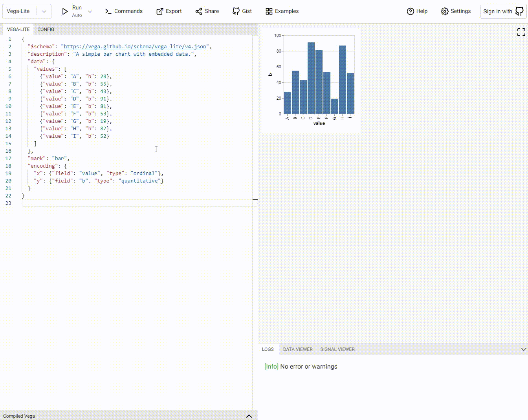Click the data row with "G" and 19
Viewport: 528px width, 420px height.
tap(76, 121)
